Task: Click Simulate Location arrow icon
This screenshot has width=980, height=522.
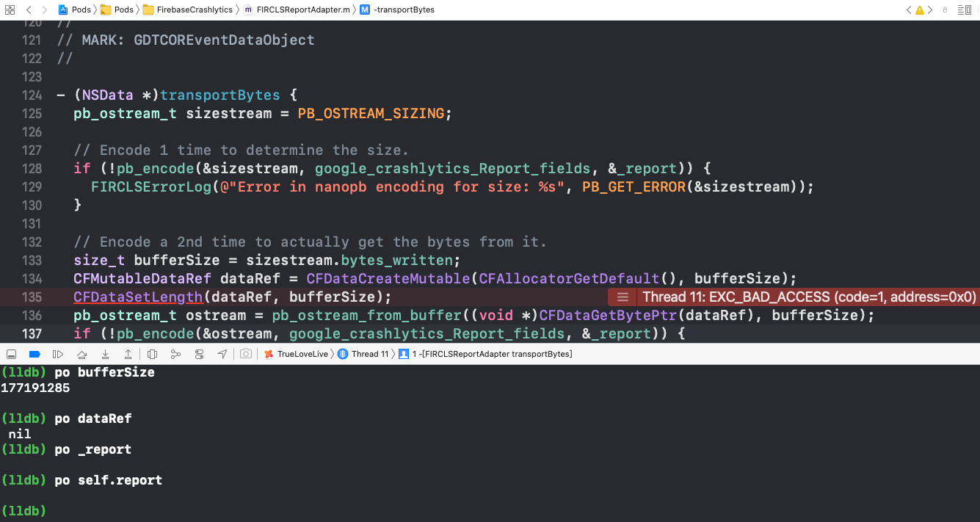Action: tap(222, 354)
